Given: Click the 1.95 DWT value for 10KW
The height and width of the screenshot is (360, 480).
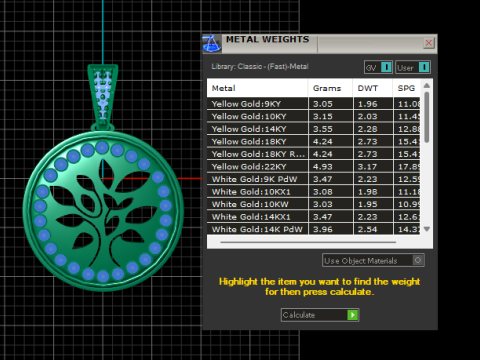Looking at the screenshot, I should 368,204.
